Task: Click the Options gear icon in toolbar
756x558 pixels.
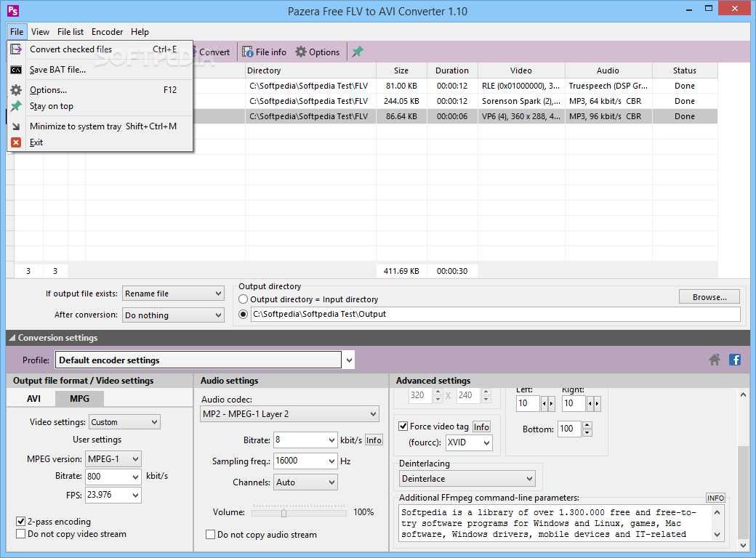Action: 301,52
